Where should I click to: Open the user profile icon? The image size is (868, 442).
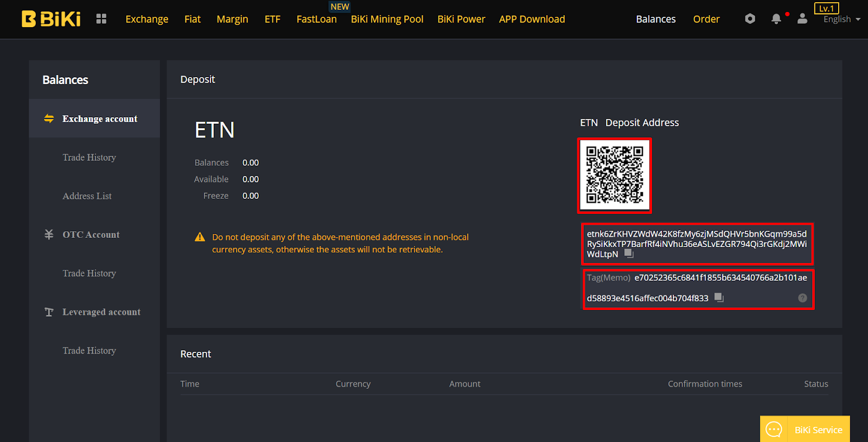point(802,19)
